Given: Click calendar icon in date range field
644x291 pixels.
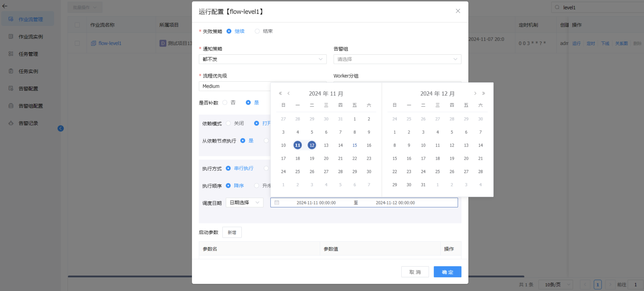Looking at the screenshot, I should click(277, 203).
